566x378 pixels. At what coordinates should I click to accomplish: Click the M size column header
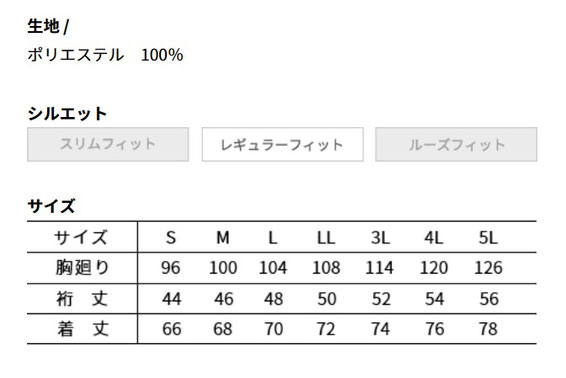[223, 238]
